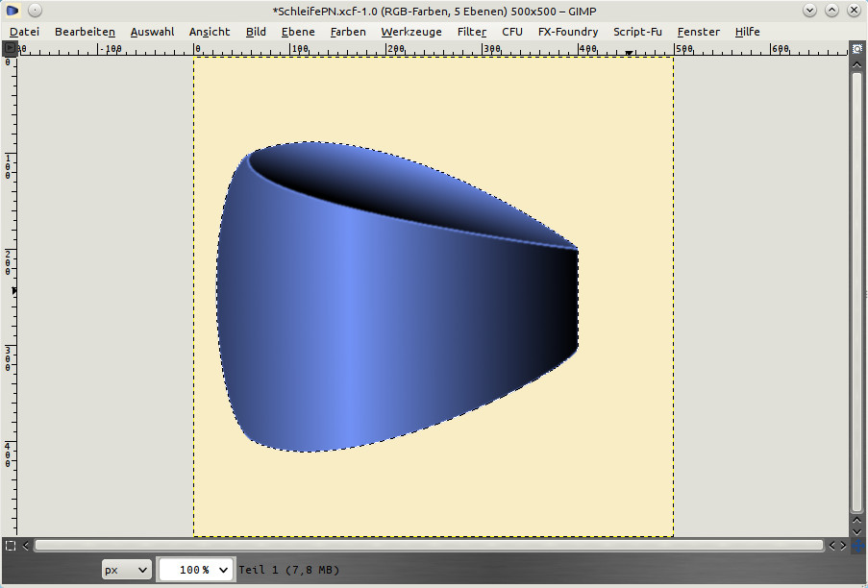Click the GIMP window menu icon in title bar
The height and width of the screenshot is (588, 868).
(12, 10)
